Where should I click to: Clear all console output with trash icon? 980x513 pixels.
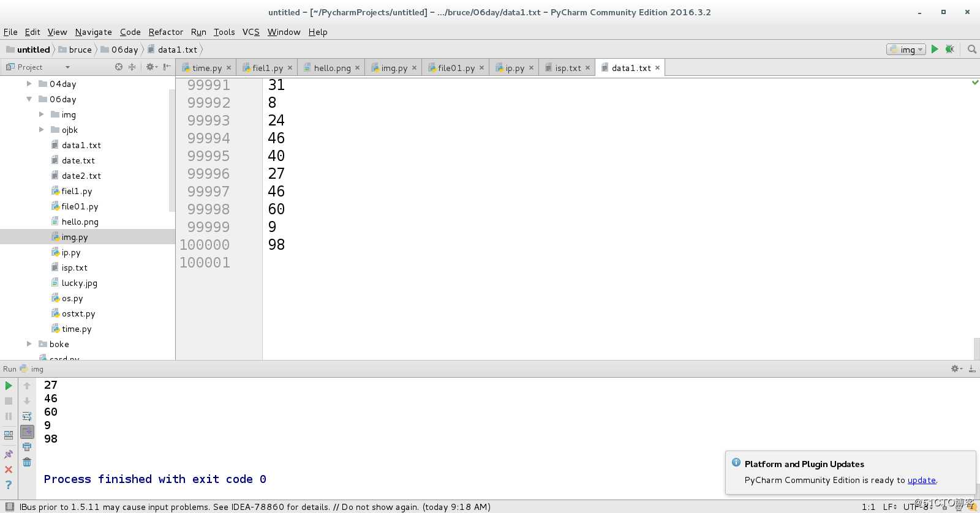pos(27,462)
